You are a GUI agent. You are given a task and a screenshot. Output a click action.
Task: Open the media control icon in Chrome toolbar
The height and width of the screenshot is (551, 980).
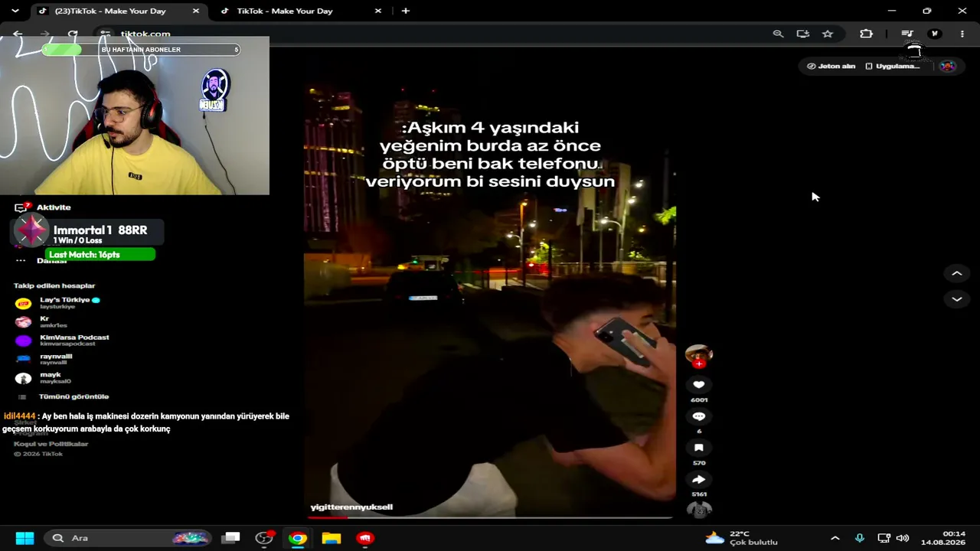[907, 34]
